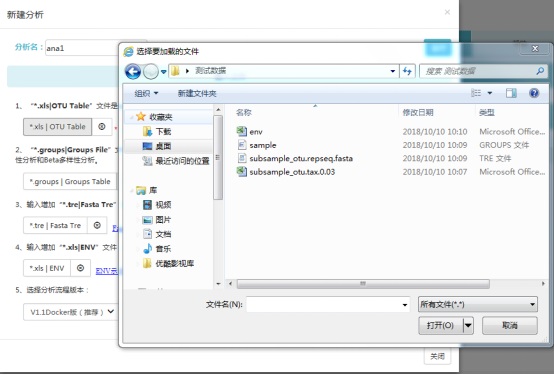The width and height of the screenshot is (554, 375).
Task: Click the 打开(O) button
Action: pos(440,325)
